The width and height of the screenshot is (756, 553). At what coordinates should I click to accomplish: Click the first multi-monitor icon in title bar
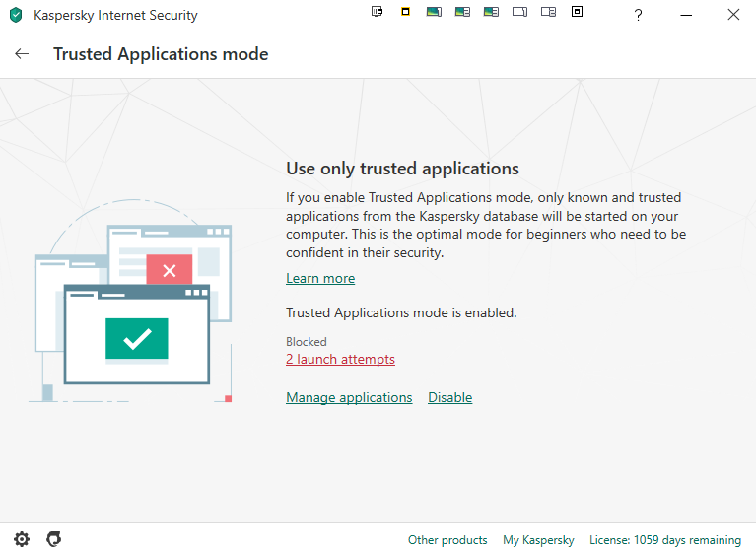377,12
